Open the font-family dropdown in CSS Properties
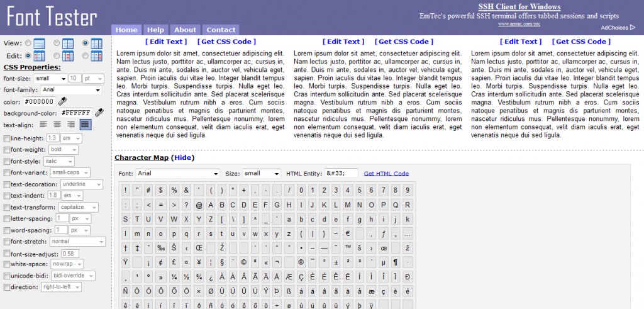 click(x=72, y=90)
